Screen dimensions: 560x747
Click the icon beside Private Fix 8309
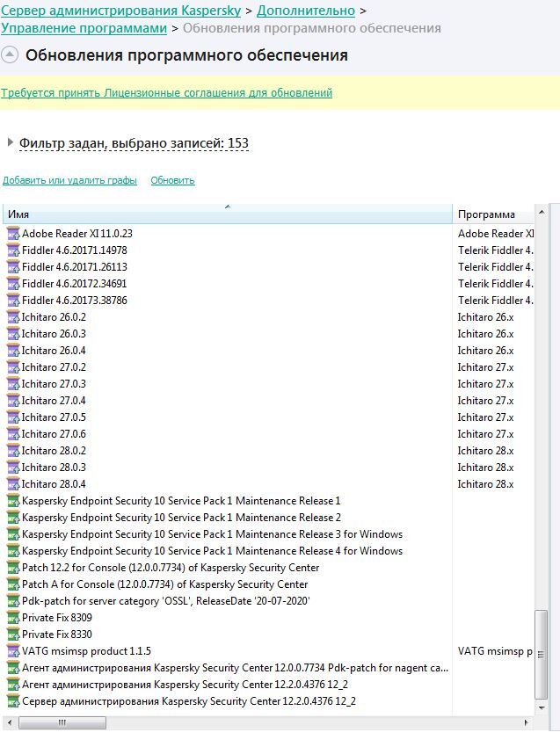(13, 618)
